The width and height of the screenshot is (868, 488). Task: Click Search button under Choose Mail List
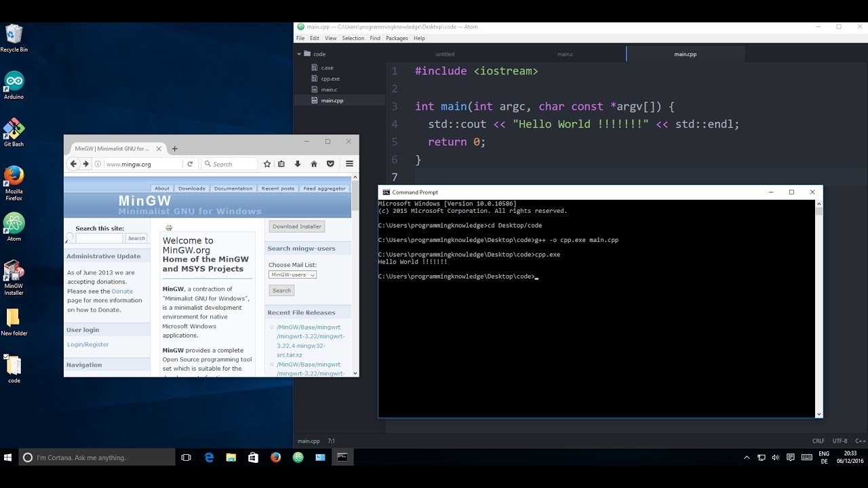click(281, 291)
